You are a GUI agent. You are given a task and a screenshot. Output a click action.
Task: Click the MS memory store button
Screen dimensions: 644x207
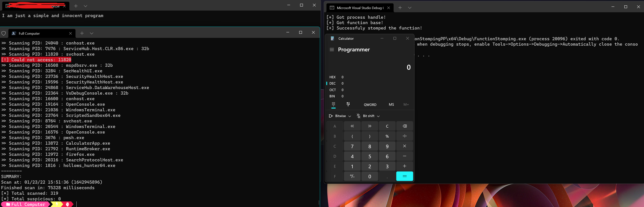[391, 104]
